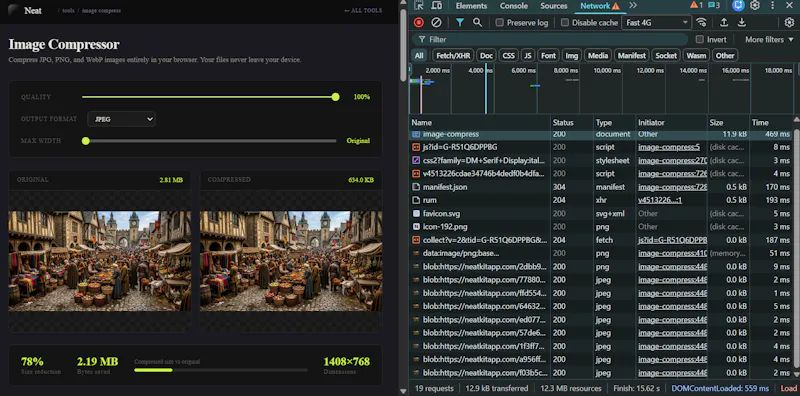800x396 pixels.
Task: Open network conditions wifi icon
Action: [x=702, y=22]
